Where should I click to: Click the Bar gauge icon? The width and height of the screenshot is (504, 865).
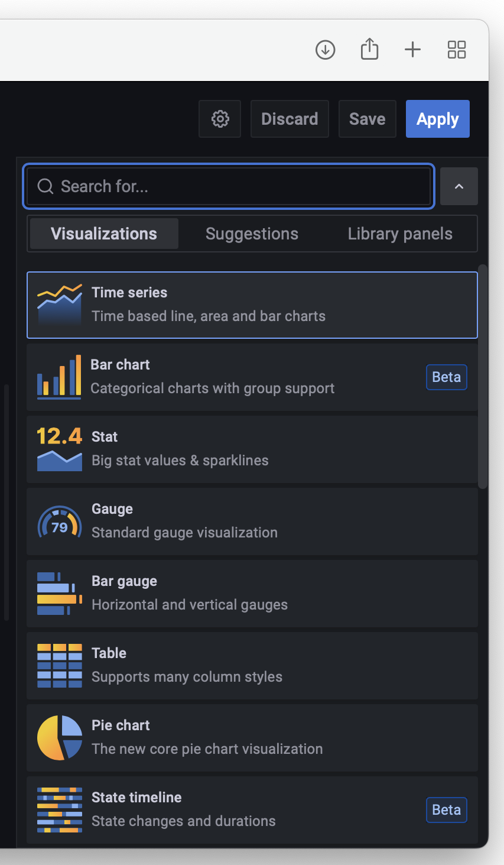click(60, 594)
